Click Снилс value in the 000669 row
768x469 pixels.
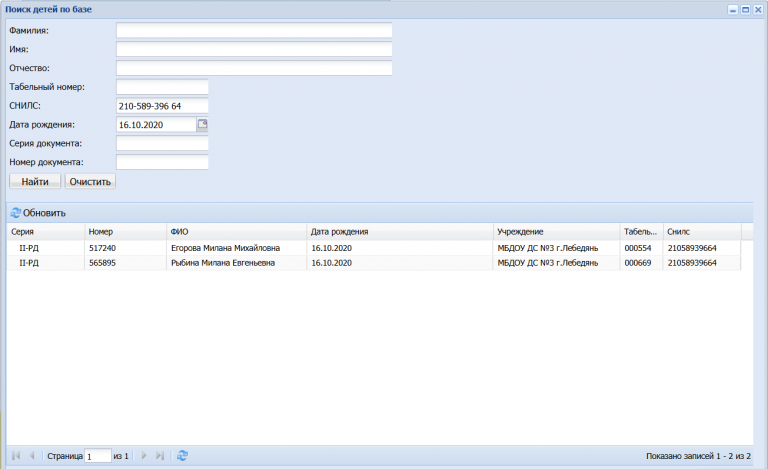tap(692, 263)
